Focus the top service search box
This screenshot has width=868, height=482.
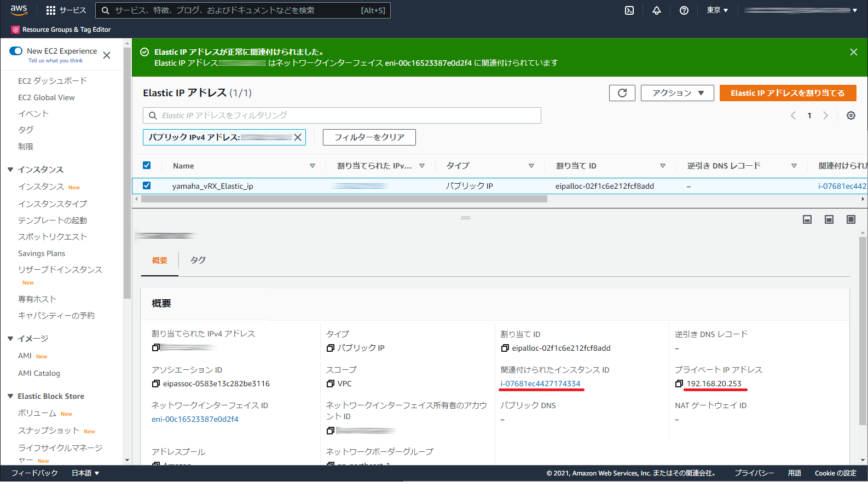click(x=243, y=10)
